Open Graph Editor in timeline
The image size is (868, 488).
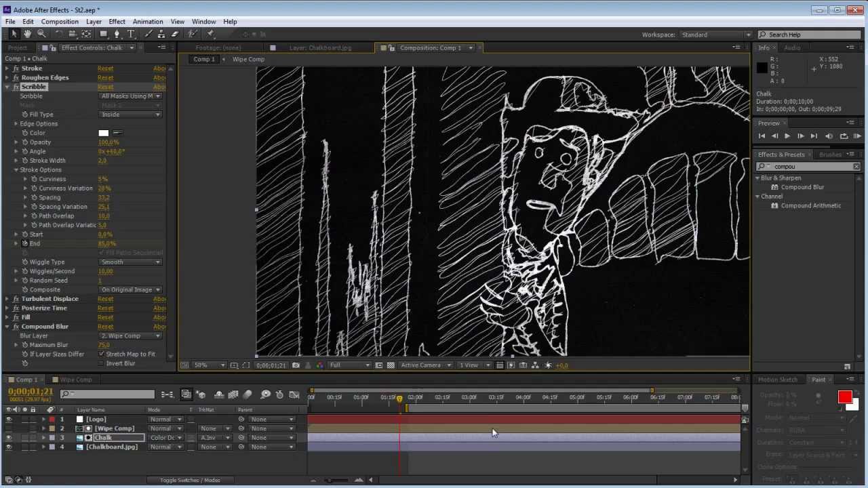click(x=294, y=394)
